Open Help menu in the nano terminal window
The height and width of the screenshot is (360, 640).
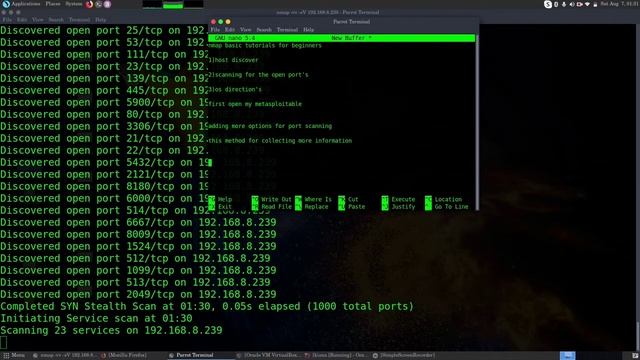tap(309, 30)
